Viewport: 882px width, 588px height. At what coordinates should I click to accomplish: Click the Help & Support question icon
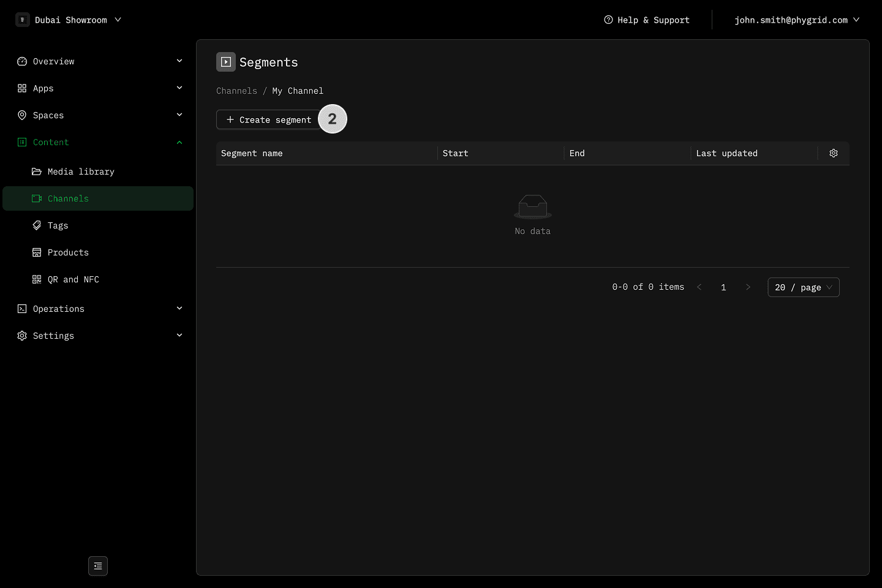[608, 20]
